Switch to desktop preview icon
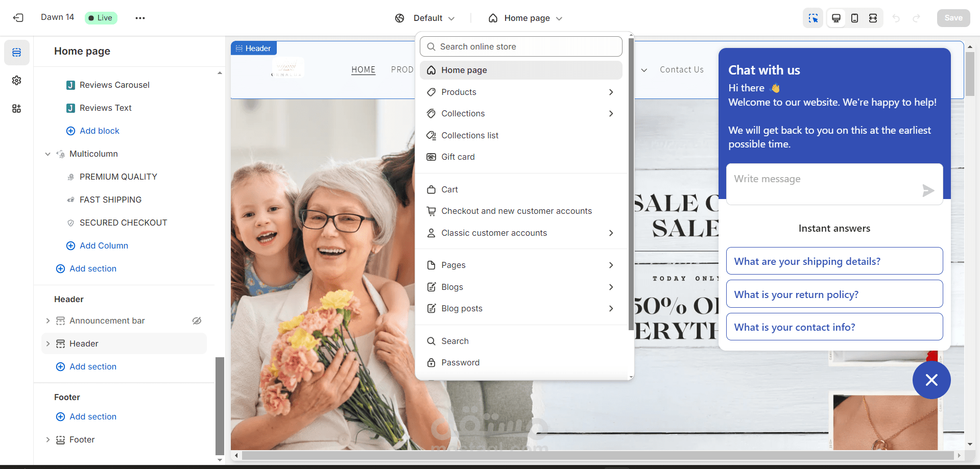This screenshot has height=469, width=980. pos(836,18)
